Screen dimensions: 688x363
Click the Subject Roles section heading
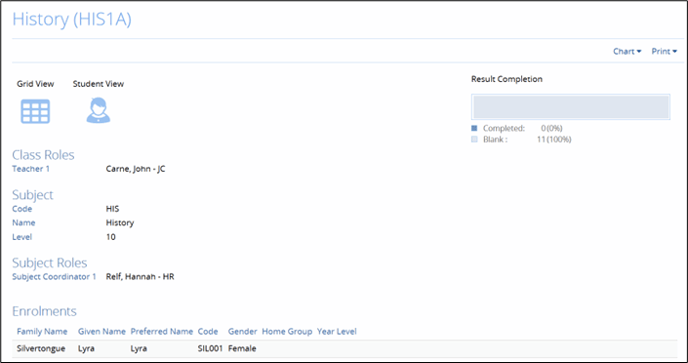click(x=50, y=263)
